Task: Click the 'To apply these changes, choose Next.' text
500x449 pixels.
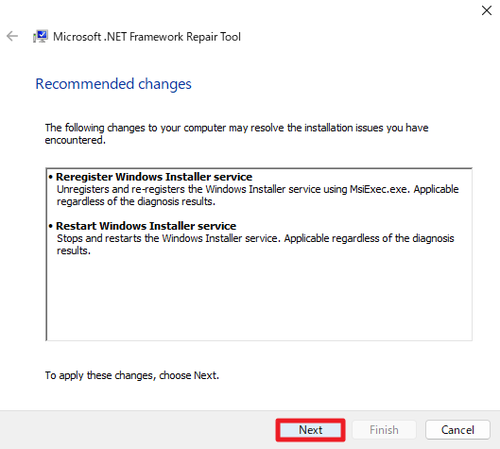Action: [132, 375]
